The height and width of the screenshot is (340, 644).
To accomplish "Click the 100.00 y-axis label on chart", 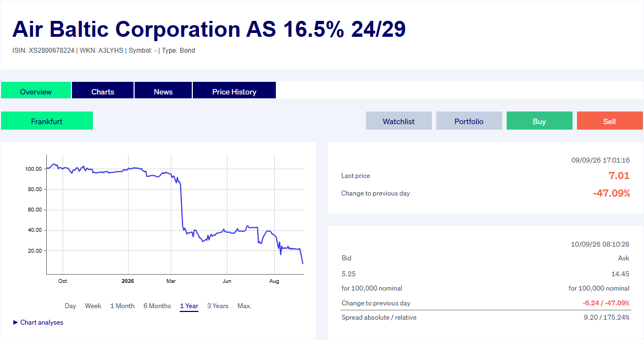I will click(34, 169).
